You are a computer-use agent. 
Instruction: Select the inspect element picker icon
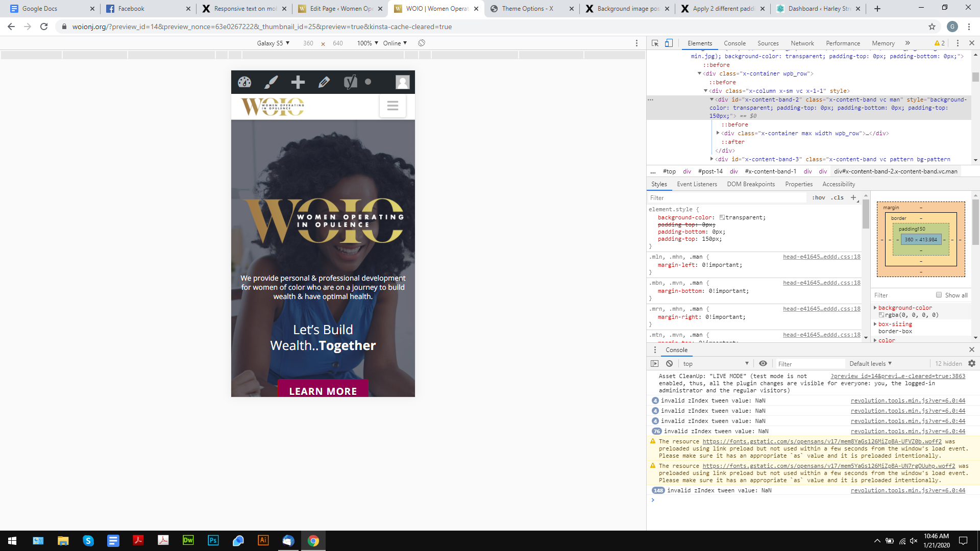click(x=655, y=43)
